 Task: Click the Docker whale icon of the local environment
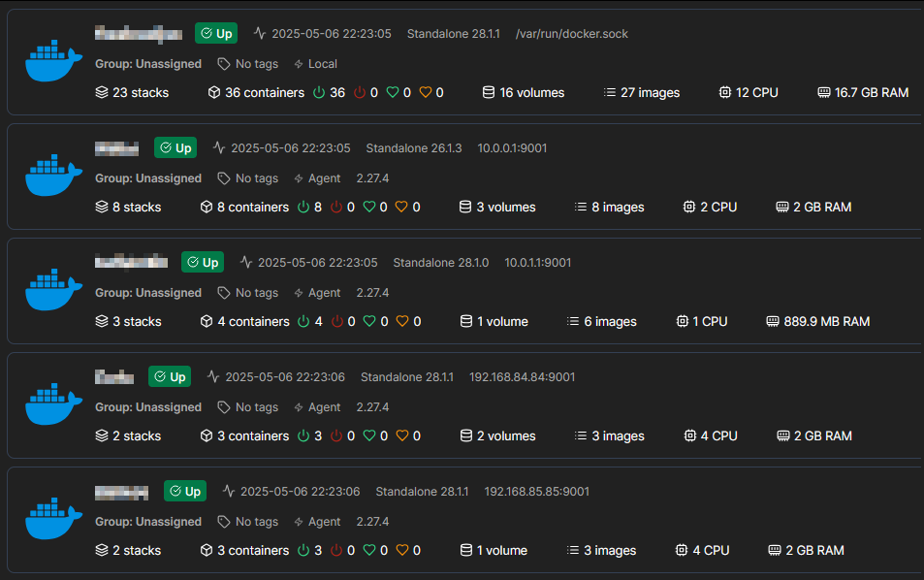coord(53,61)
